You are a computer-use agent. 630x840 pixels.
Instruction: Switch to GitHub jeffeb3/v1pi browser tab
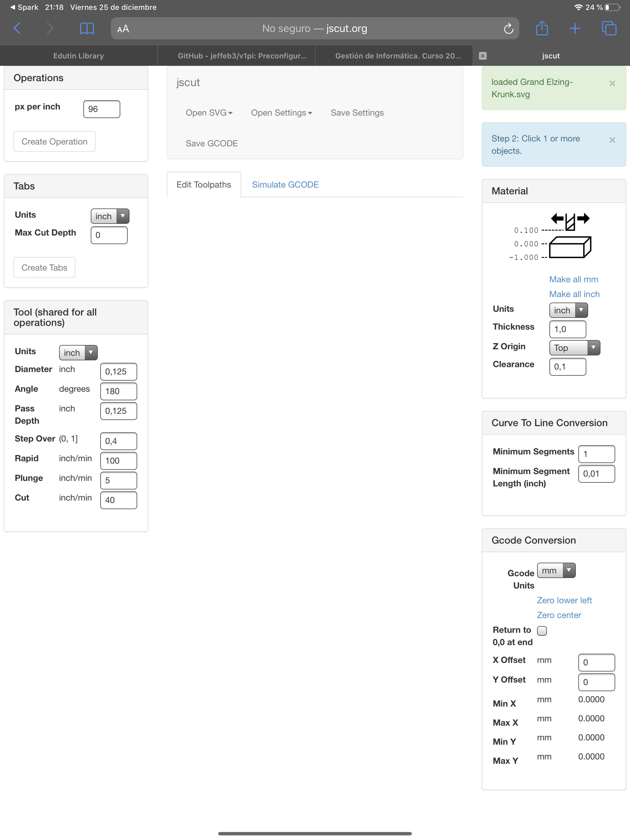pyautogui.click(x=236, y=56)
